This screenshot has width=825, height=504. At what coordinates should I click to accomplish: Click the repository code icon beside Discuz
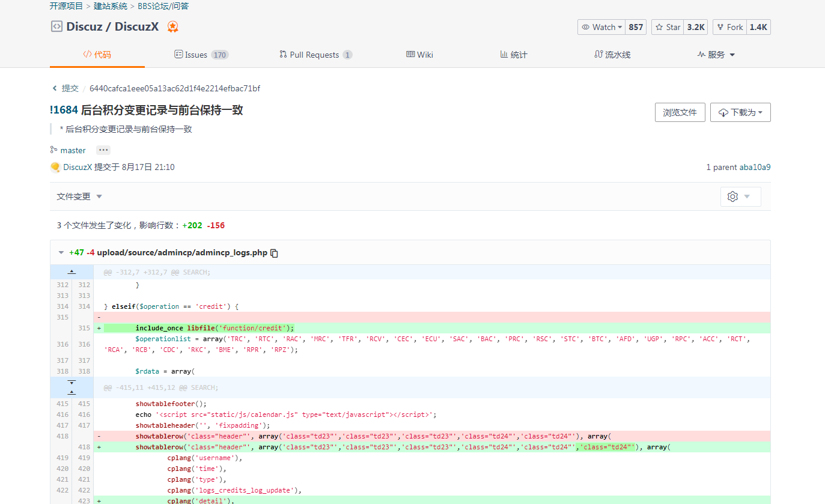tap(56, 26)
